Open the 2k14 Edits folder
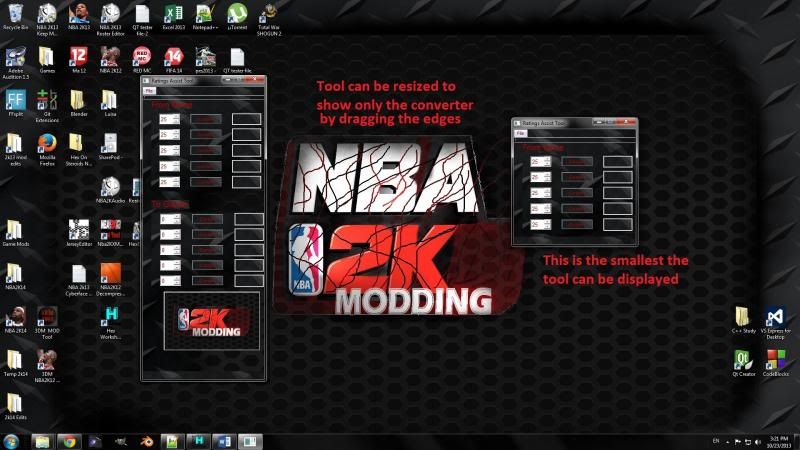Screen dimensions: 800x450 (15, 407)
